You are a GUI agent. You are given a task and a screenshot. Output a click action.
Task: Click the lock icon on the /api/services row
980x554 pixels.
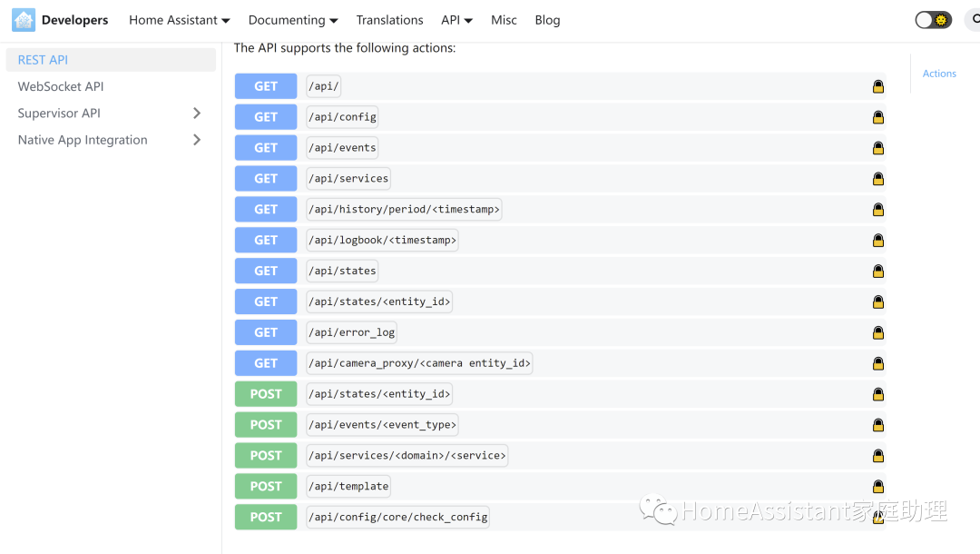(x=878, y=178)
